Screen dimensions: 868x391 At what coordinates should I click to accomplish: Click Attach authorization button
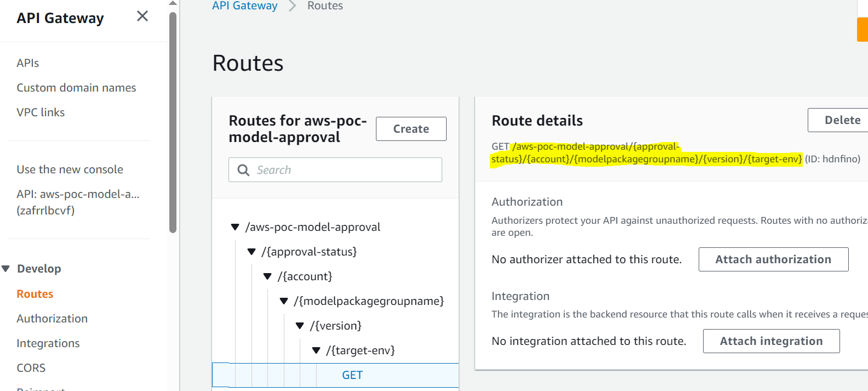pyautogui.click(x=773, y=259)
